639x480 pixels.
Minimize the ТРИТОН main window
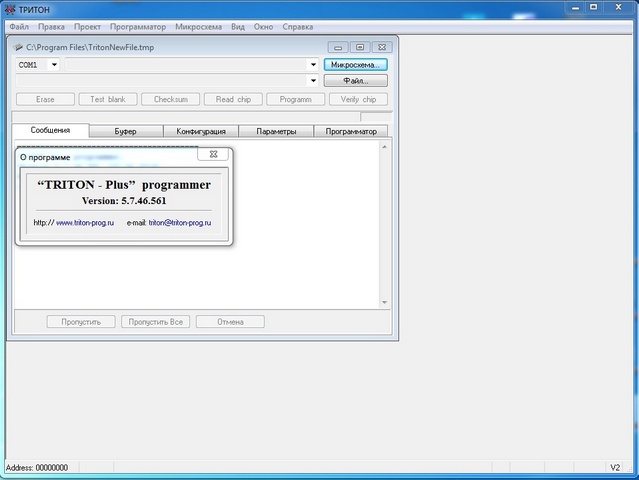tap(575, 8)
